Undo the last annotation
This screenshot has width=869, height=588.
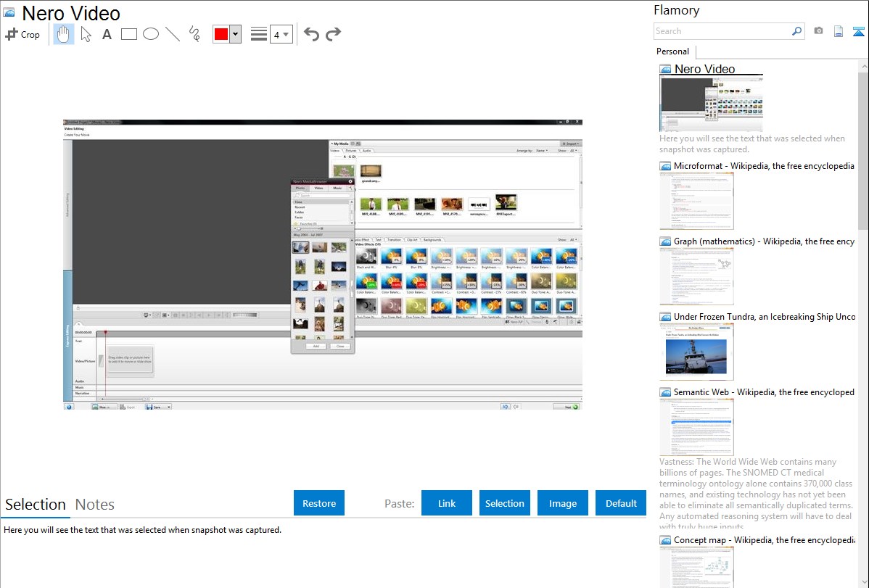(311, 34)
